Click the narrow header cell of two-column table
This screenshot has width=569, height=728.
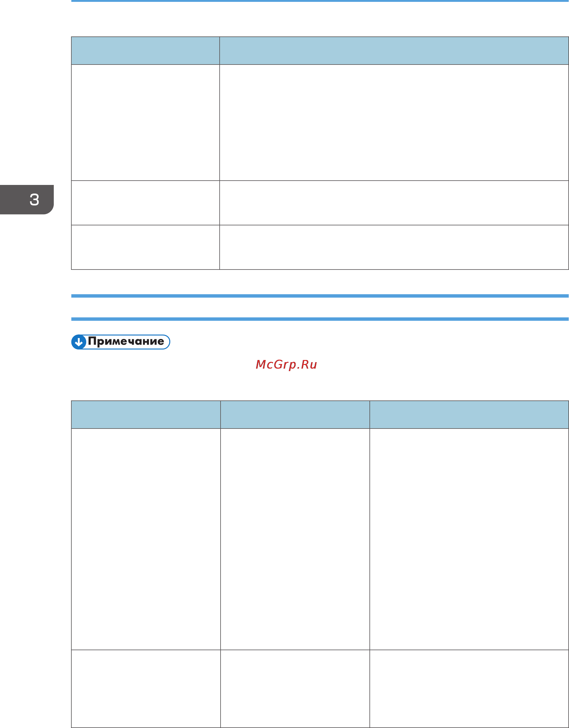[145, 51]
